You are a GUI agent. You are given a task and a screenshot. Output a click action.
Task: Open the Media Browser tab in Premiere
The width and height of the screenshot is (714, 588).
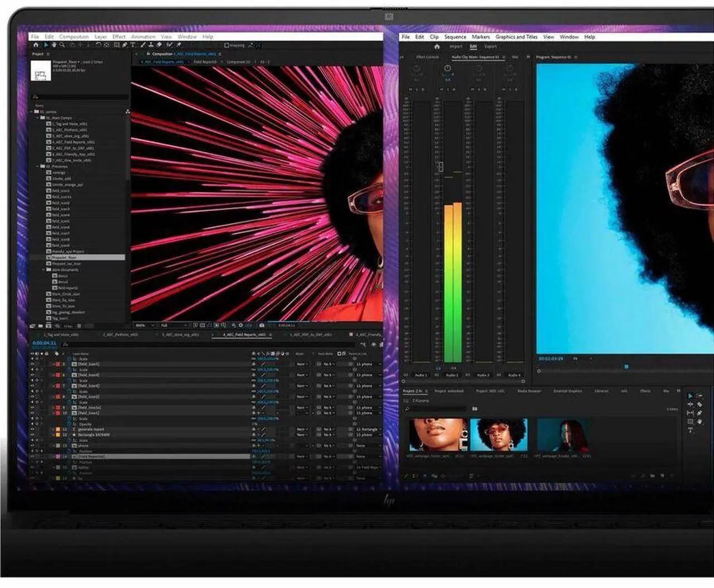pyautogui.click(x=529, y=391)
